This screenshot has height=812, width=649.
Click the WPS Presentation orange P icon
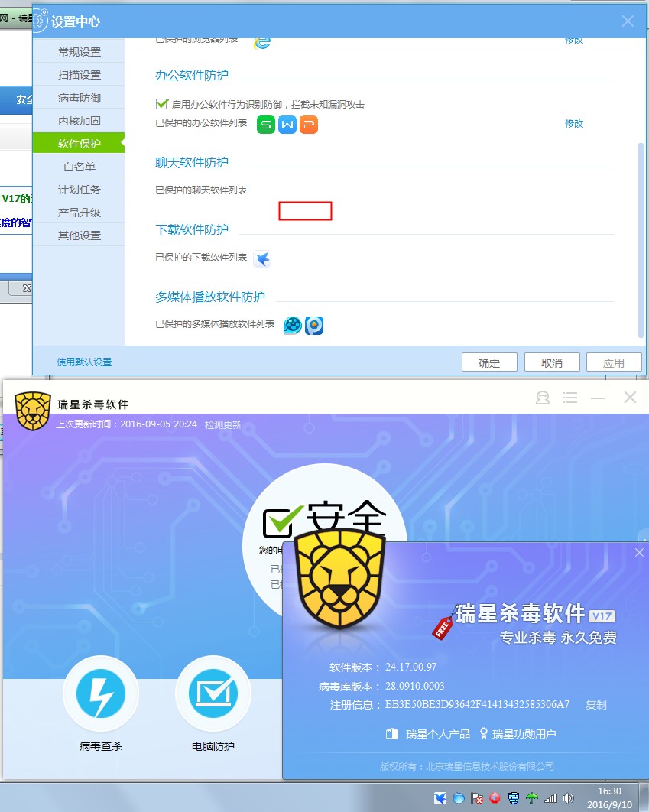[x=309, y=125]
